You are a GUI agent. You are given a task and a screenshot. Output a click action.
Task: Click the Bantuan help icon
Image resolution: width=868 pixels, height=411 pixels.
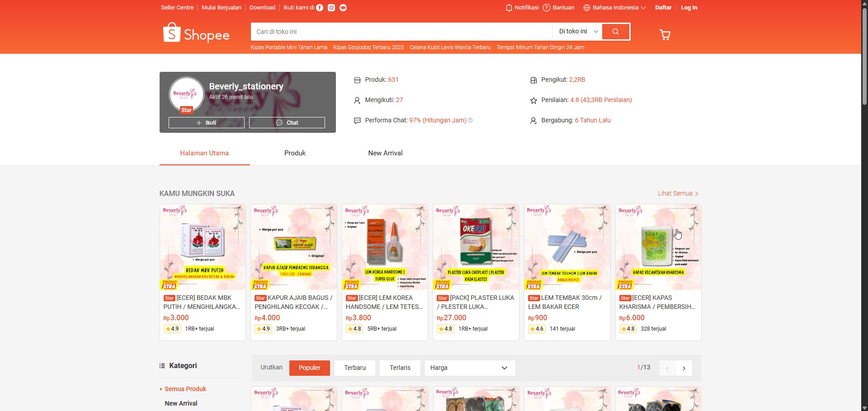(x=547, y=8)
